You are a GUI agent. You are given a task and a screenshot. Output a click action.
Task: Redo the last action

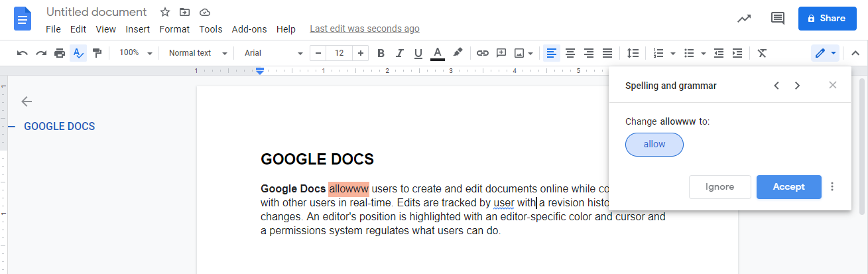tap(41, 53)
